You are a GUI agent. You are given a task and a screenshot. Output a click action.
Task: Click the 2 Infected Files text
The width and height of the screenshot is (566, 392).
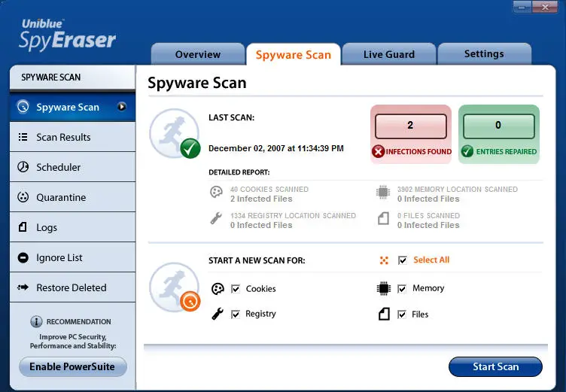tap(261, 199)
